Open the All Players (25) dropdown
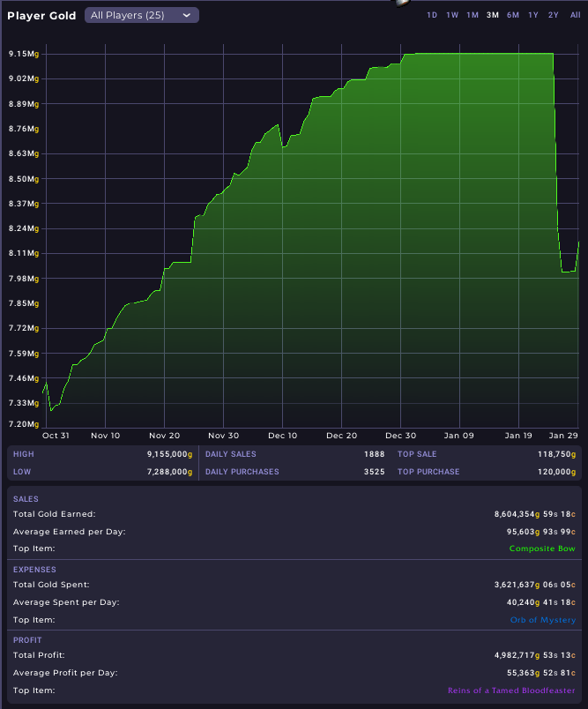 click(141, 15)
